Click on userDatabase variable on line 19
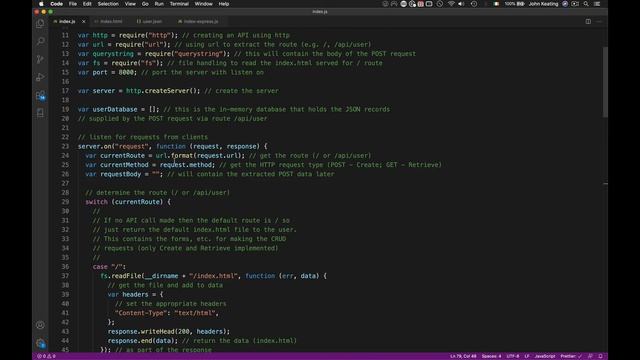Viewport: 640px width, 360px height. (115, 109)
